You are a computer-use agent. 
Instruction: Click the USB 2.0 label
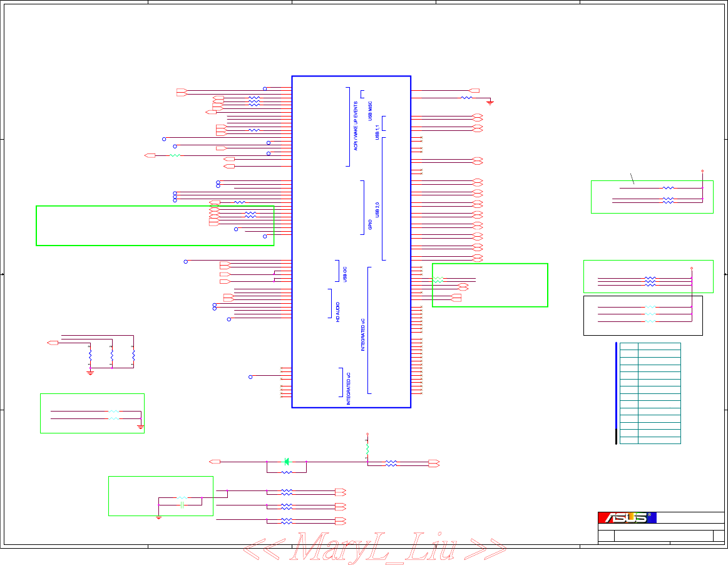[377, 210]
